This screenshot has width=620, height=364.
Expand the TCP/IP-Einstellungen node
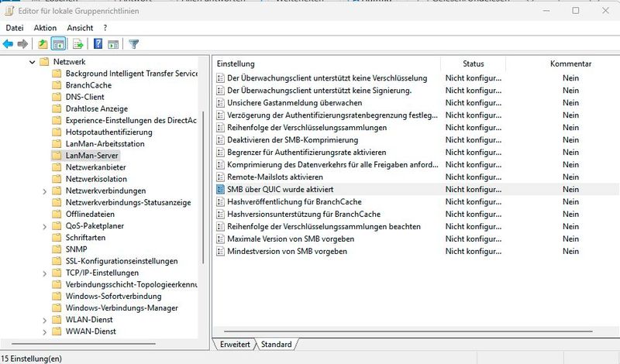45,273
